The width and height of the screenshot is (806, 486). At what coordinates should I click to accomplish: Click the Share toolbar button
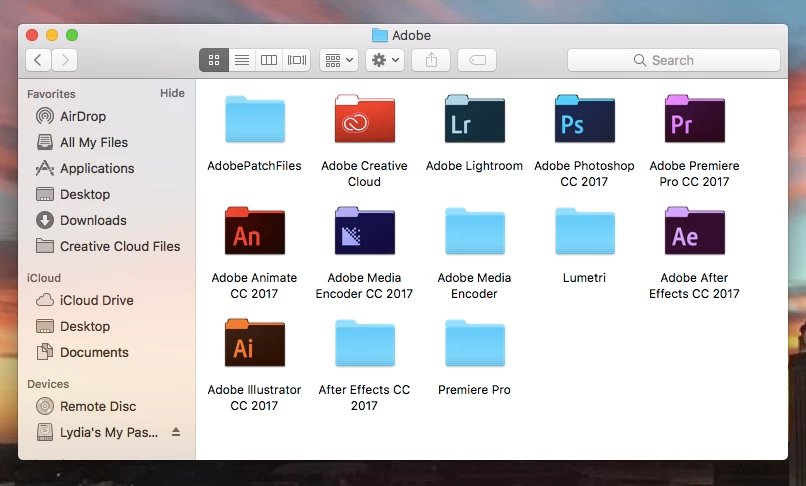[x=431, y=60]
